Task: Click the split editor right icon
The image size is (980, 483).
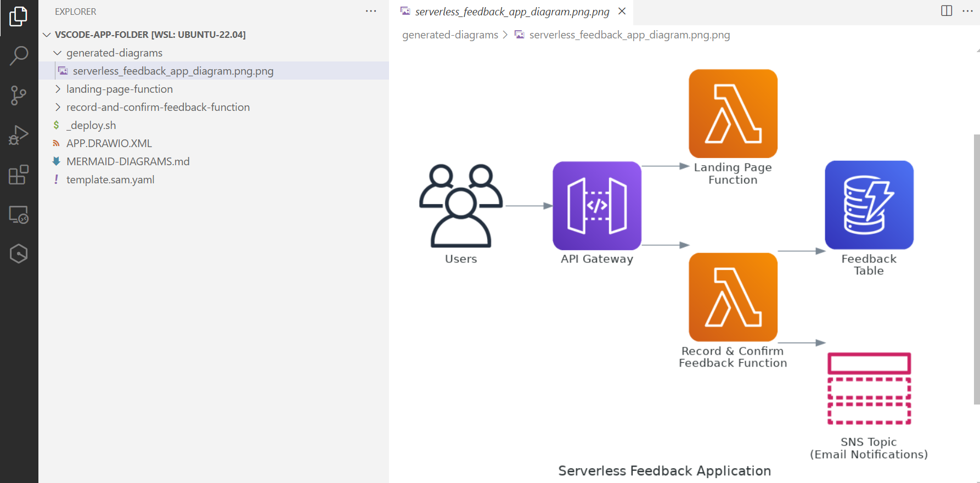Action: coord(947,11)
